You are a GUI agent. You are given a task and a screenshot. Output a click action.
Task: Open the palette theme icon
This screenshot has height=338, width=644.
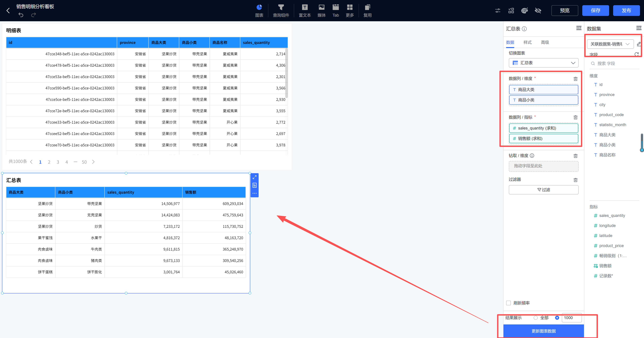tap(524, 11)
